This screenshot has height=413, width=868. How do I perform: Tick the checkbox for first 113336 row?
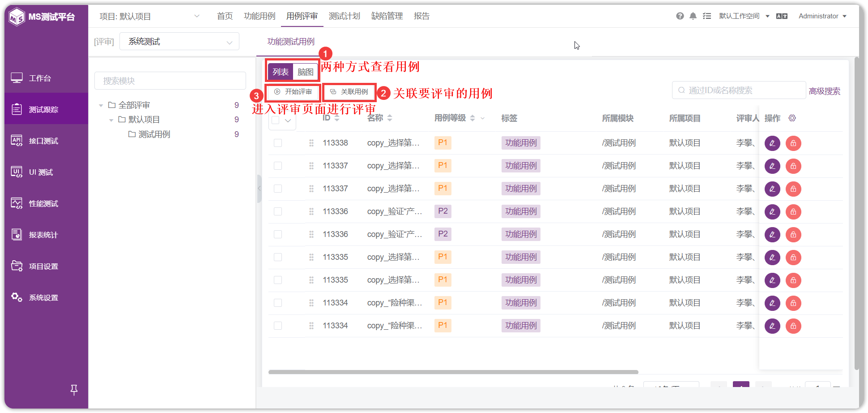[278, 211]
